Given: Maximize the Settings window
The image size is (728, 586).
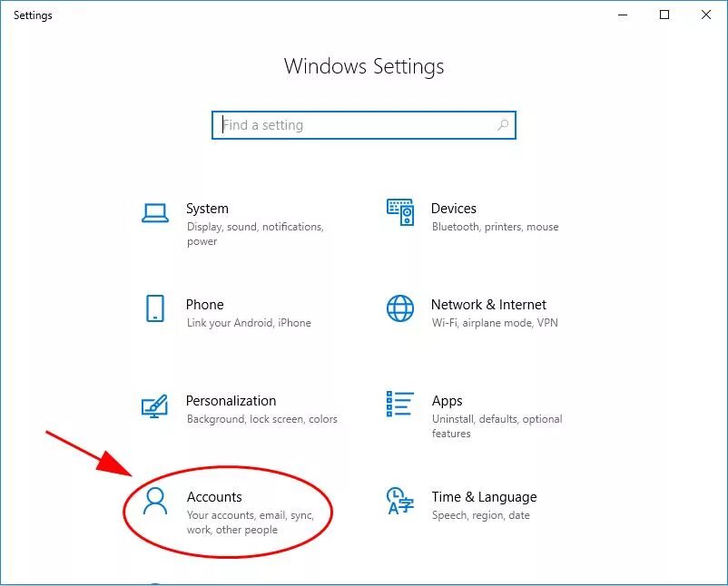Looking at the screenshot, I should 664,15.
